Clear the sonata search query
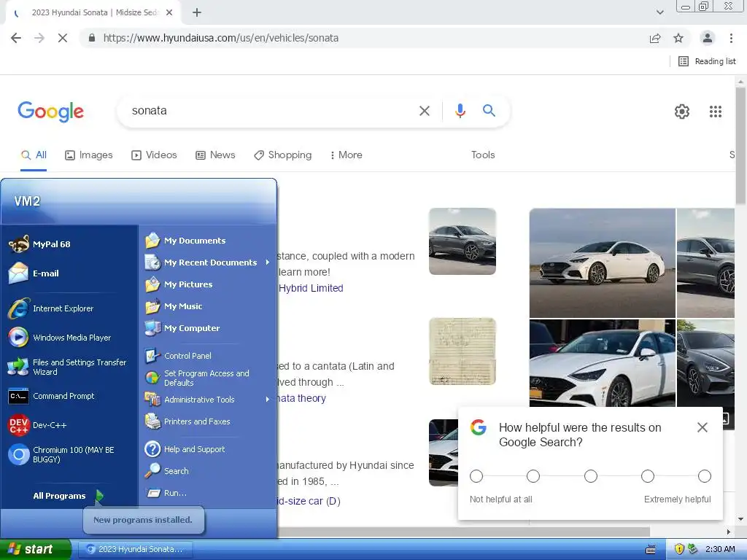747x560 pixels. click(424, 111)
